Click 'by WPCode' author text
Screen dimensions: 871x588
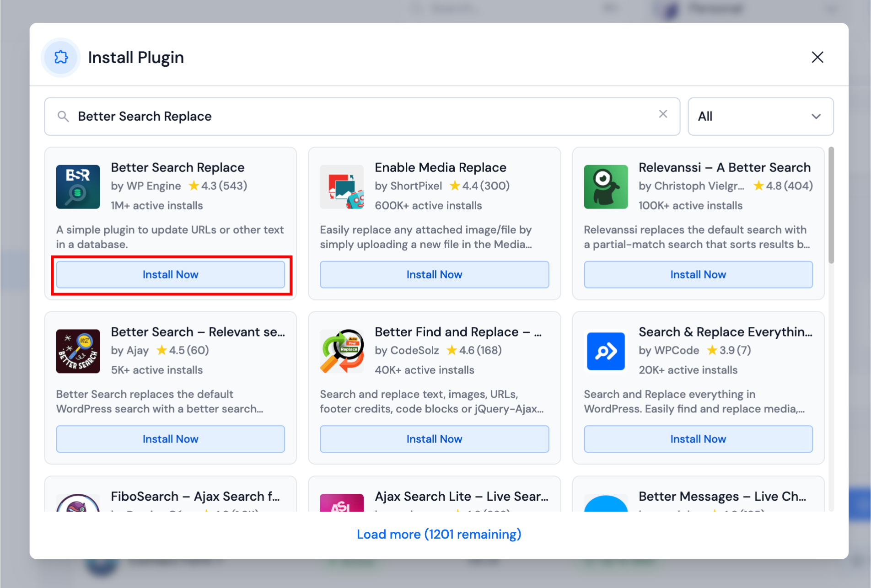[x=669, y=351]
